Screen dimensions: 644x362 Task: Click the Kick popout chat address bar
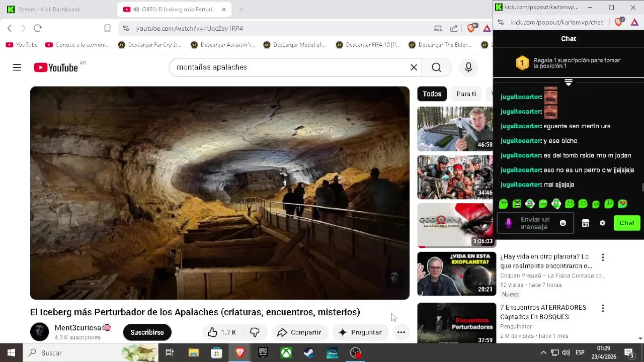[x=557, y=23]
